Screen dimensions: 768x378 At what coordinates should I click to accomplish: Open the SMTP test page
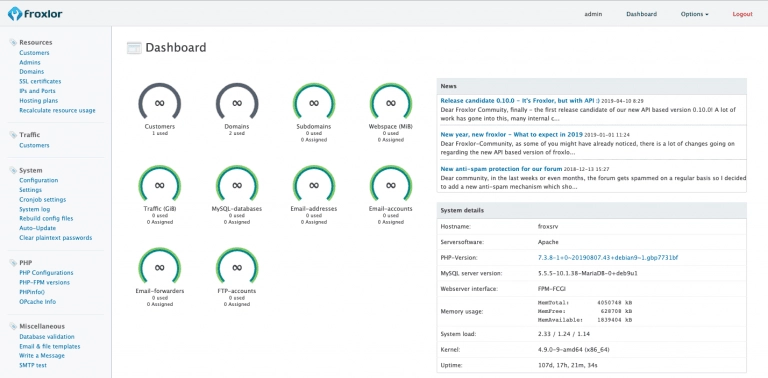click(x=33, y=365)
